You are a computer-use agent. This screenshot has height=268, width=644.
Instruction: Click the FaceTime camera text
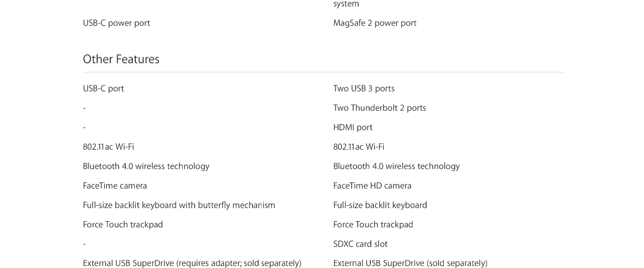[x=115, y=186]
